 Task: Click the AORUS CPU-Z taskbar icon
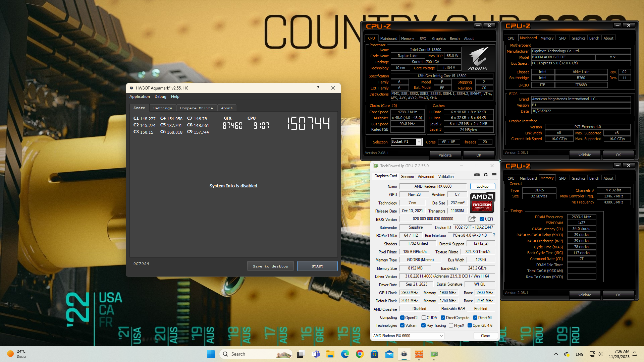419,354
